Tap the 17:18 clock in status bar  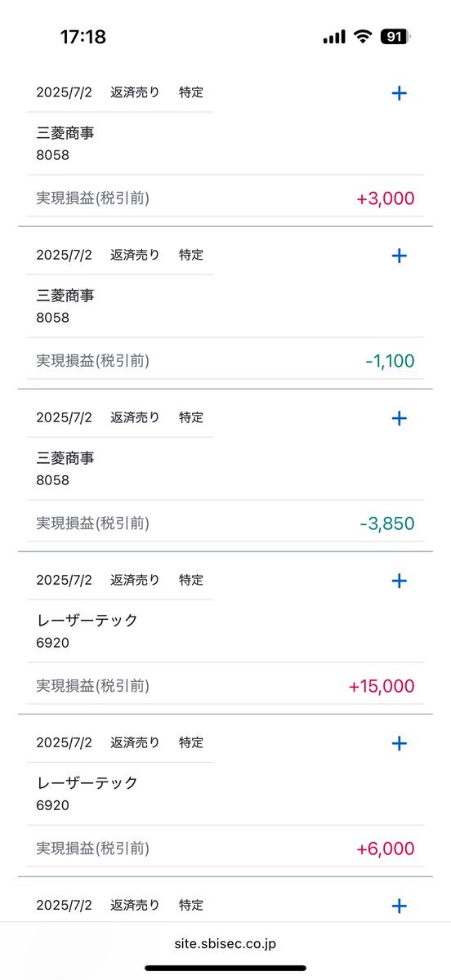click(x=83, y=37)
